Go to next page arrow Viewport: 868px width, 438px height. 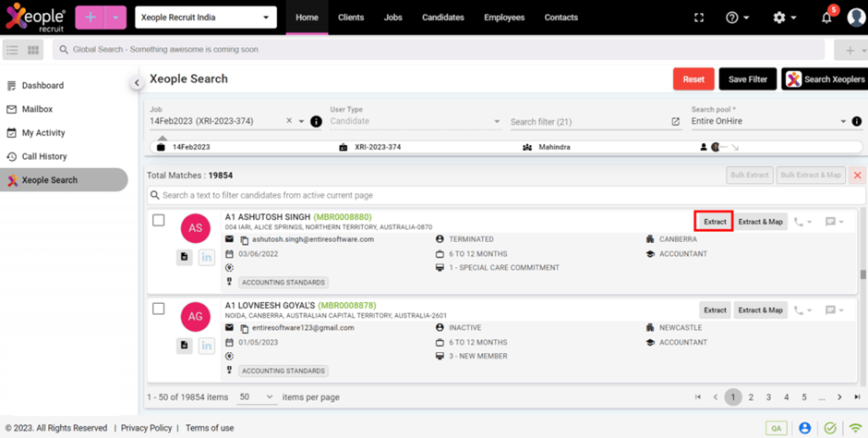click(839, 397)
